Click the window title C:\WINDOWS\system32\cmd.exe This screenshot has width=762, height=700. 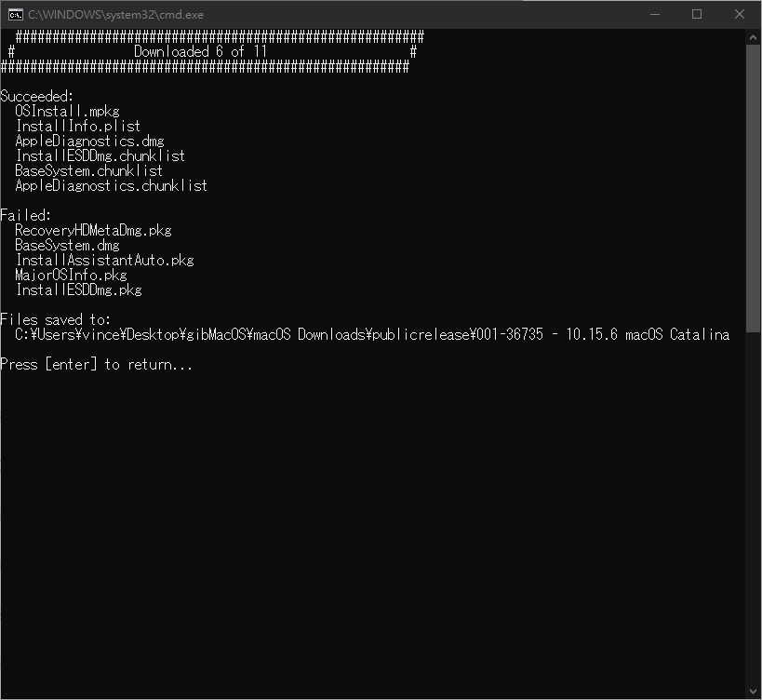pos(115,15)
